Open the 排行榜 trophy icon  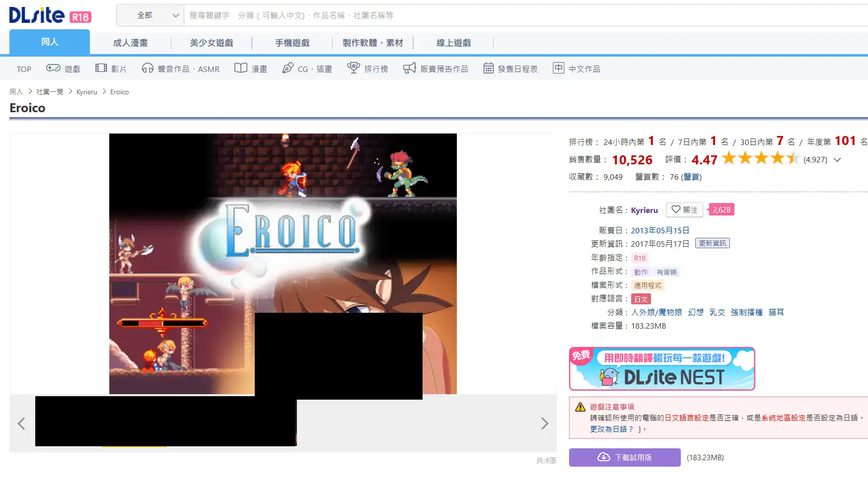354,68
